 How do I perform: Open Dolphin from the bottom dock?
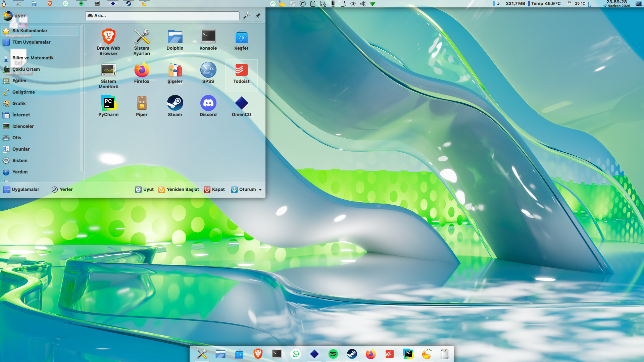[x=220, y=354]
